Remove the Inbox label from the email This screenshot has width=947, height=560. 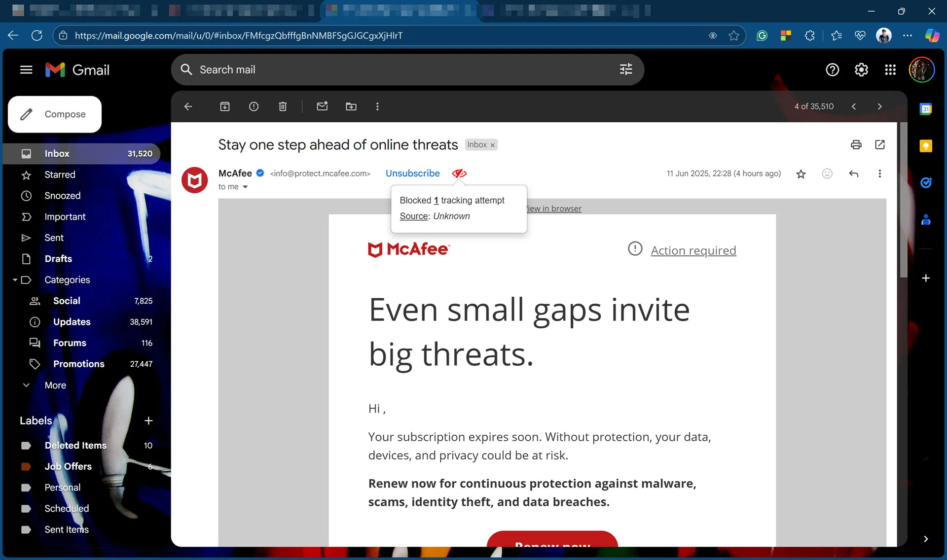pyautogui.click(x=493, y=144)
